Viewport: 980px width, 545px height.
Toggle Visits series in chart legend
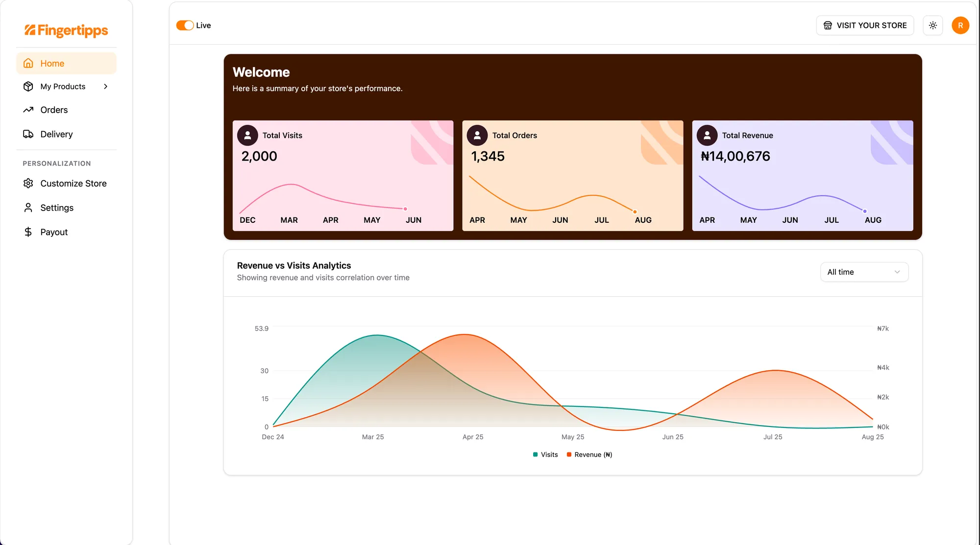(x=545, y=455)
